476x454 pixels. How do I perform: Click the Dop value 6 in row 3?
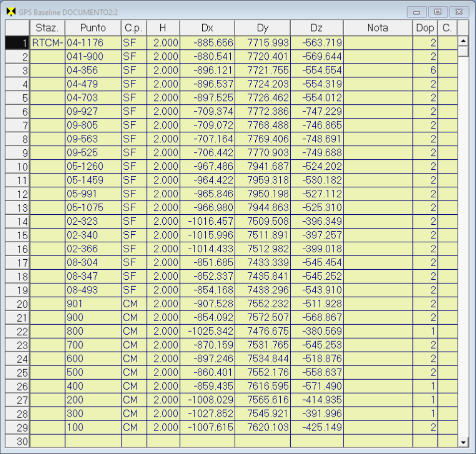pyautogui.click(x=425, y=70)
